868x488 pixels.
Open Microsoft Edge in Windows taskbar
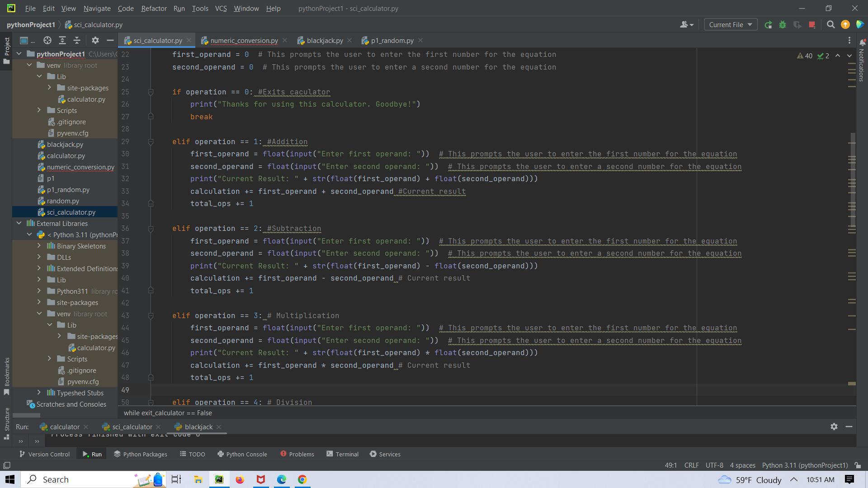click(282, 479)
